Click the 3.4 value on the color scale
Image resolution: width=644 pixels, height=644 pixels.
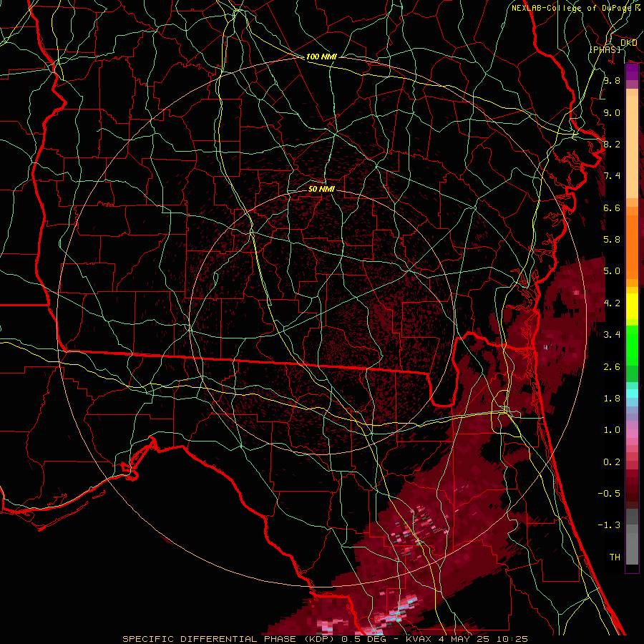click(x=612, y=335)
